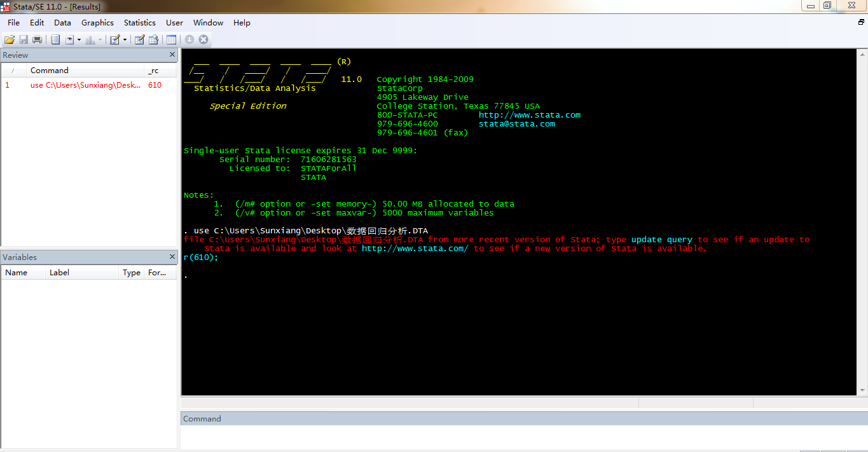Click the Results window vertical scrollbar
This screenshot has width=868, height=452.
click(x=862, y=221)
